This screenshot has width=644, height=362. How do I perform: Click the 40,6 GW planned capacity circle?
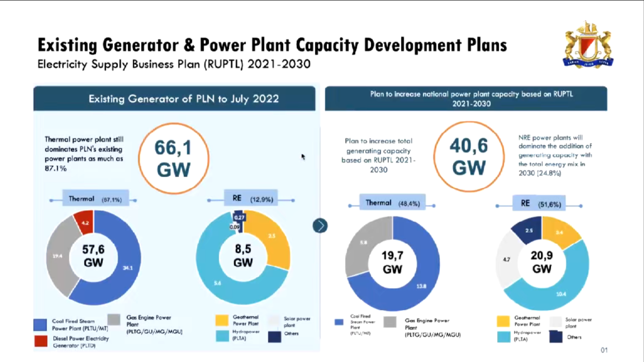468,156
